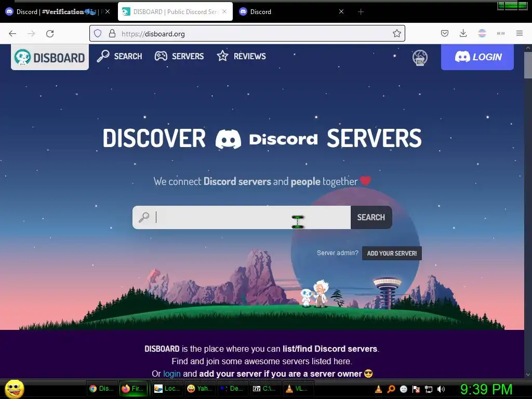Close the Discord #Verification tab
Screen dimensions: 532x399
[x=107, y=11]
